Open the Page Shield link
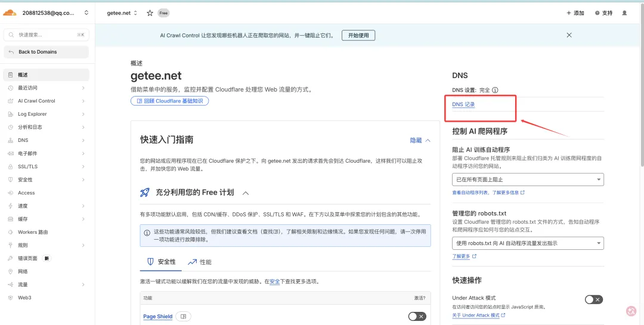The image size is (644, 325). coord(157,317)
